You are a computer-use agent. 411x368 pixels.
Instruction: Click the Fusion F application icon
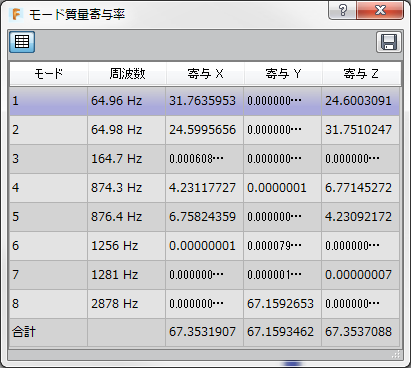[x=16, y=15]
